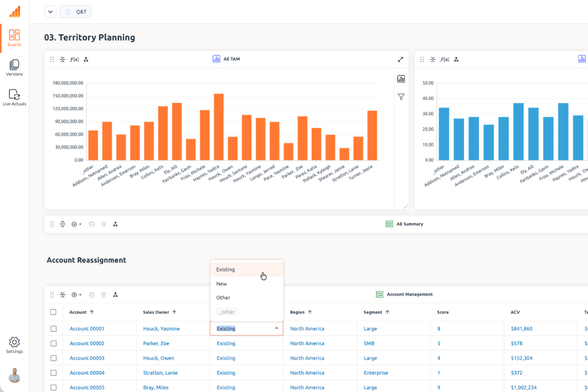The image size is (588, 392).
Task: Open hierarchy icon on AE TAM widget
Action: tap(86, 59)
